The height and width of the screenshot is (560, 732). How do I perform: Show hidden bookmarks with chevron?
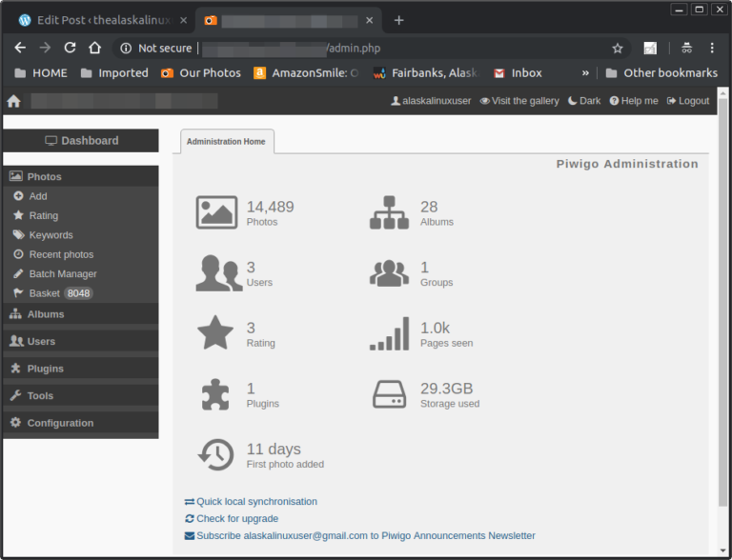pos(585,72)
